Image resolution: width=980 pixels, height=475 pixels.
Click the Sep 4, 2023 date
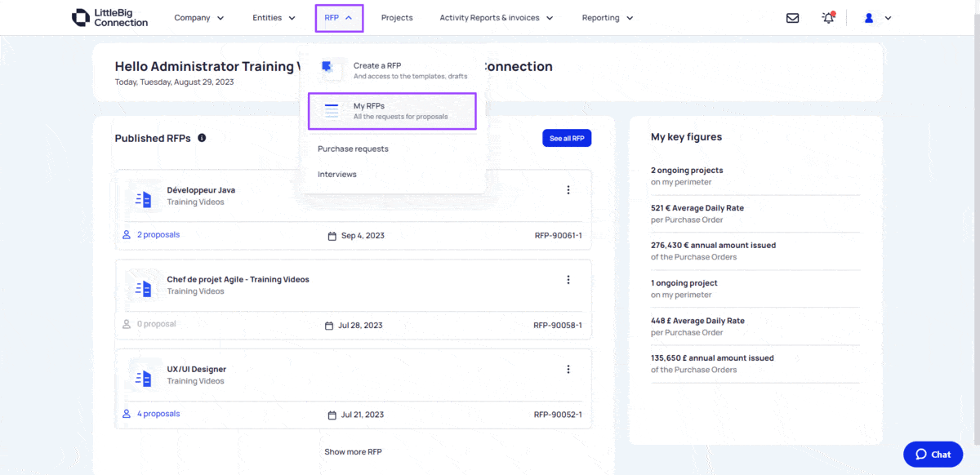point(363,236)
